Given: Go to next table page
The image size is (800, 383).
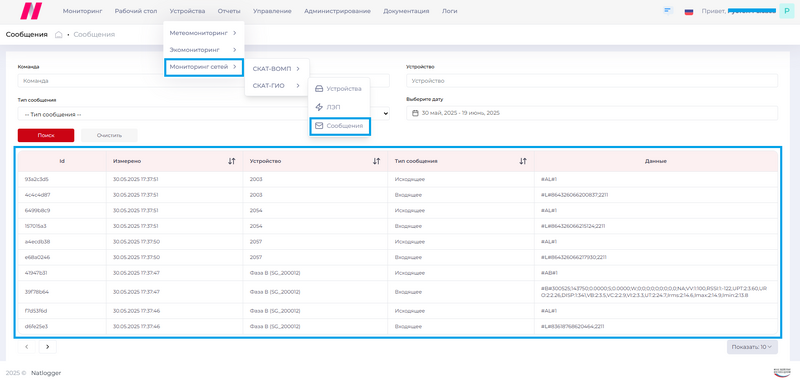Looking at the screenshot, I should pyautogui.click(x=47, y=347).
